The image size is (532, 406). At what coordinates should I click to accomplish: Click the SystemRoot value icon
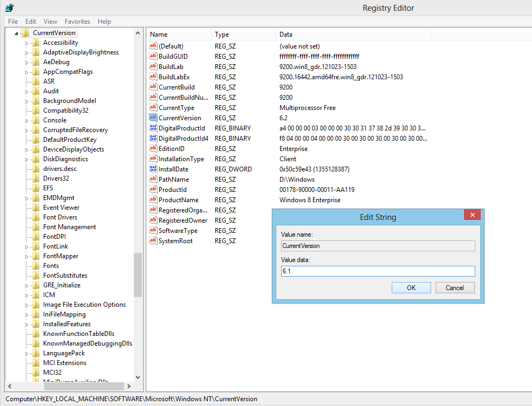(x=153, y=241)
